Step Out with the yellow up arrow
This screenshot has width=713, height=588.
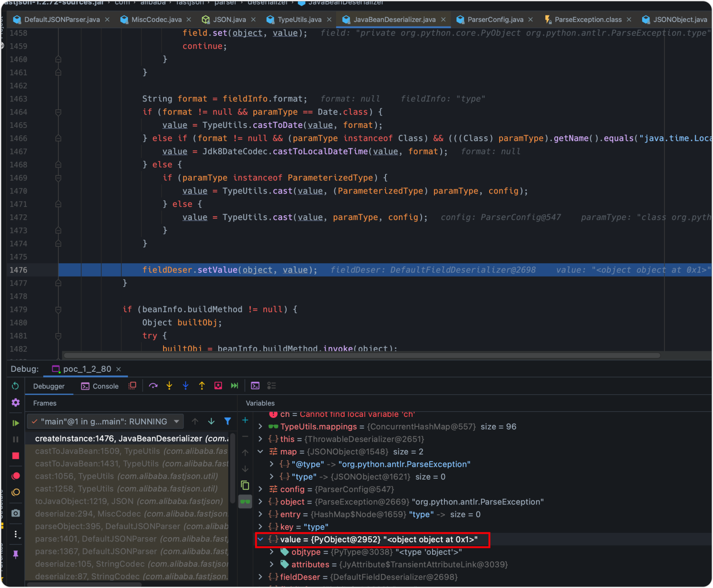coord(202,386)
